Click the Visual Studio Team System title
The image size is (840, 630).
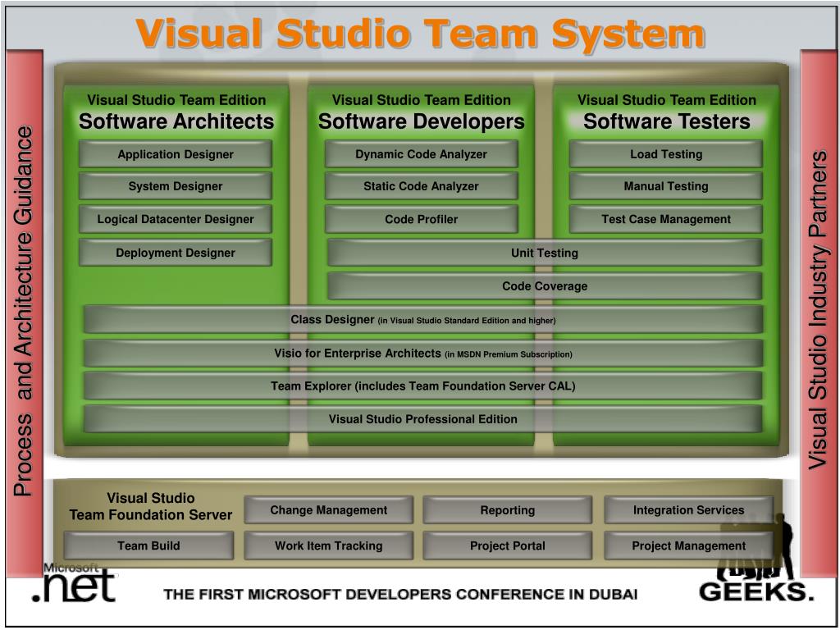tap(421, 33)
